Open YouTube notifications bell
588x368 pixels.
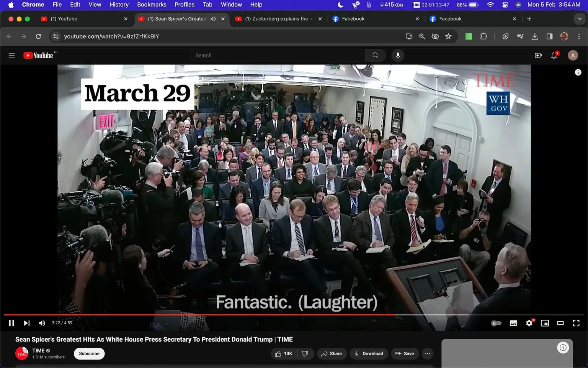(554, 56)
